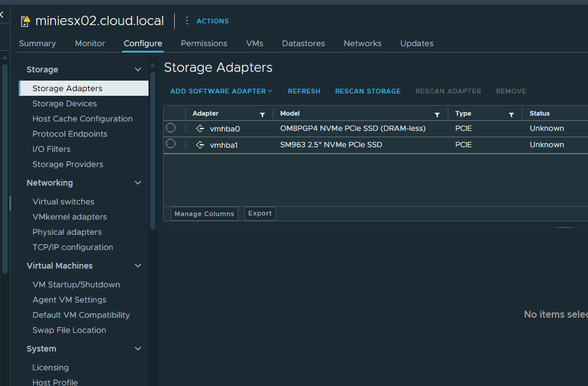
Task: Open the Model column filter icon
Action: coord(437,114)
